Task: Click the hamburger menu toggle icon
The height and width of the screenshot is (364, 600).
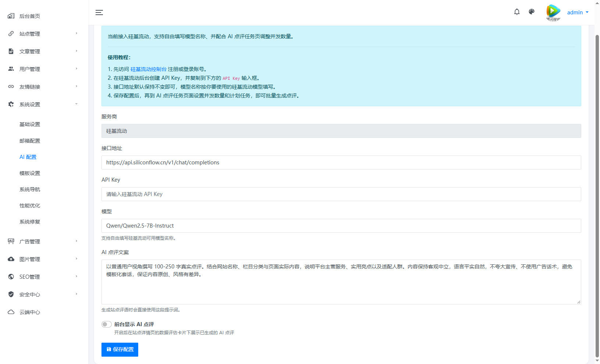Action: pyautogui.click(x=99, y=13)
